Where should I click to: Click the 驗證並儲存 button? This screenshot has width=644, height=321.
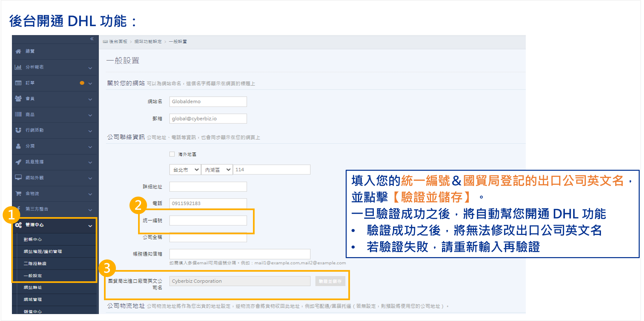pos(330,281)
